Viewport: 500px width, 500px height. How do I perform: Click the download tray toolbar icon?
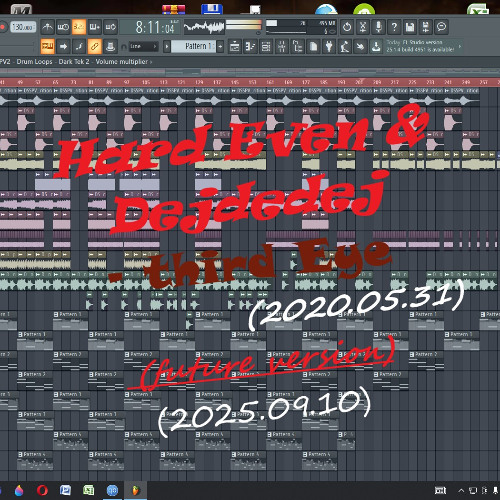(376, 46)
